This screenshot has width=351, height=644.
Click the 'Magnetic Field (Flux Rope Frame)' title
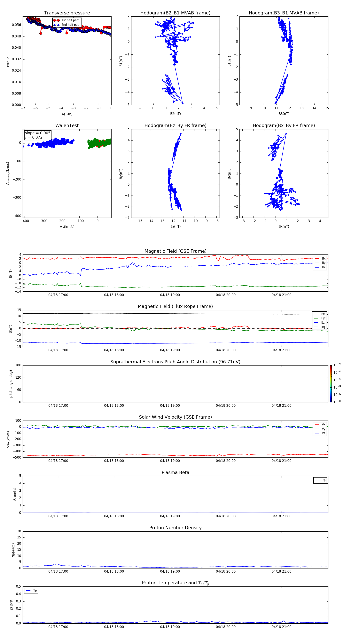(175, 307)
